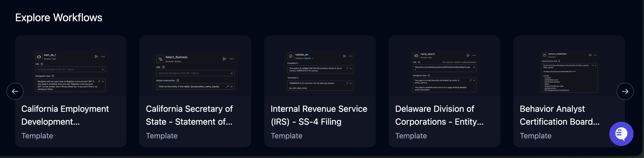Click the Behavior Analyst Certification Board title

click(x=560, y=115)
